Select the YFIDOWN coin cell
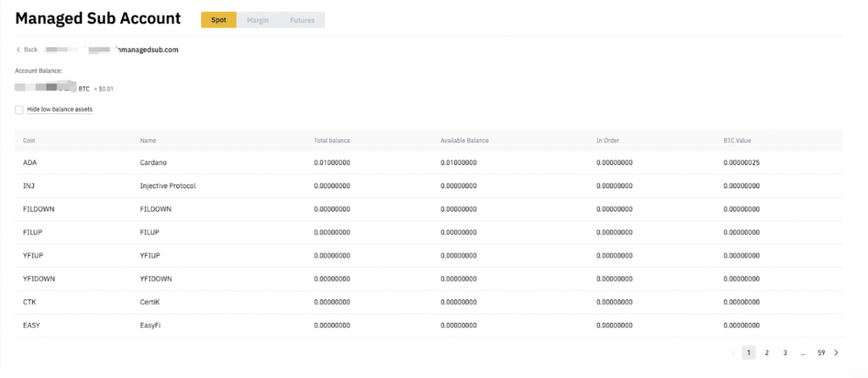The width and height of the screenshot is (868, 378). tap(39, 279)
